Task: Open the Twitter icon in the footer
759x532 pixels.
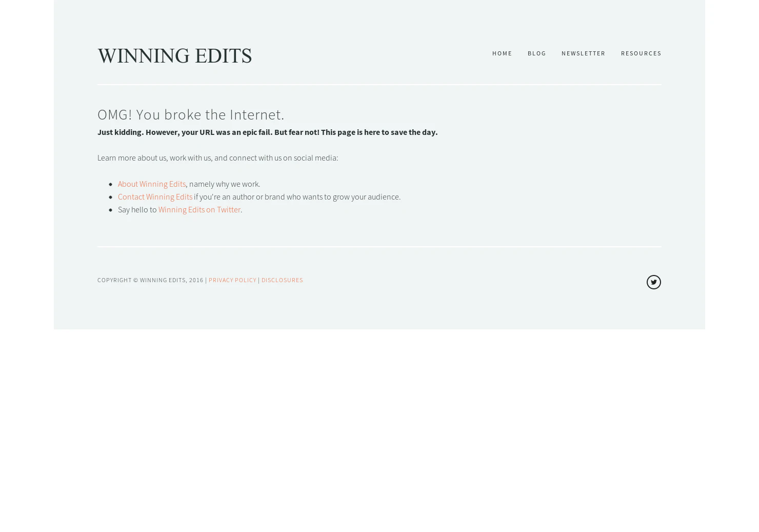Action: tap(653, 282)
